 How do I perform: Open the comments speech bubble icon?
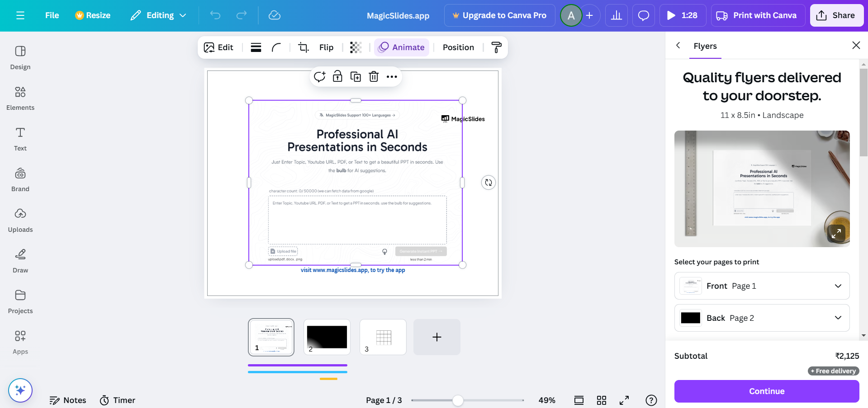(x=643, y=15)
